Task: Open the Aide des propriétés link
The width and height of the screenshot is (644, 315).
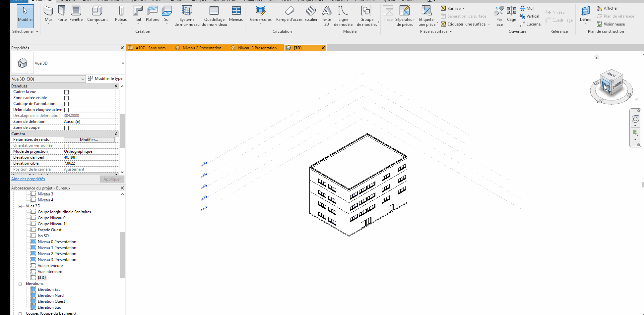Action: point(28,179)
